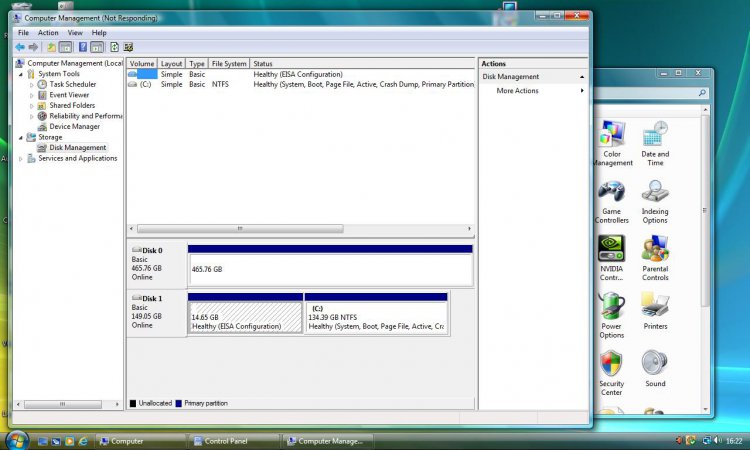Expand the Event Viewer node
The image size is (750, 450).
[32, 95]
